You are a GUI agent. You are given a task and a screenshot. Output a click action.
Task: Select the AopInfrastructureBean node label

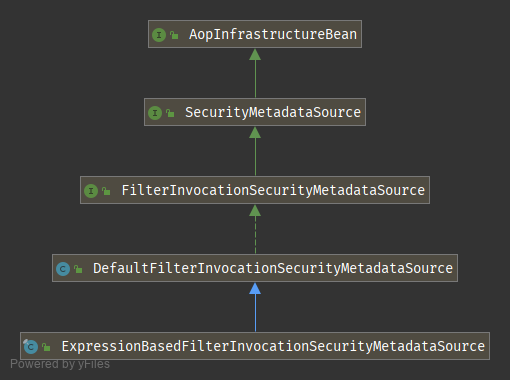[x=273, y=34]
